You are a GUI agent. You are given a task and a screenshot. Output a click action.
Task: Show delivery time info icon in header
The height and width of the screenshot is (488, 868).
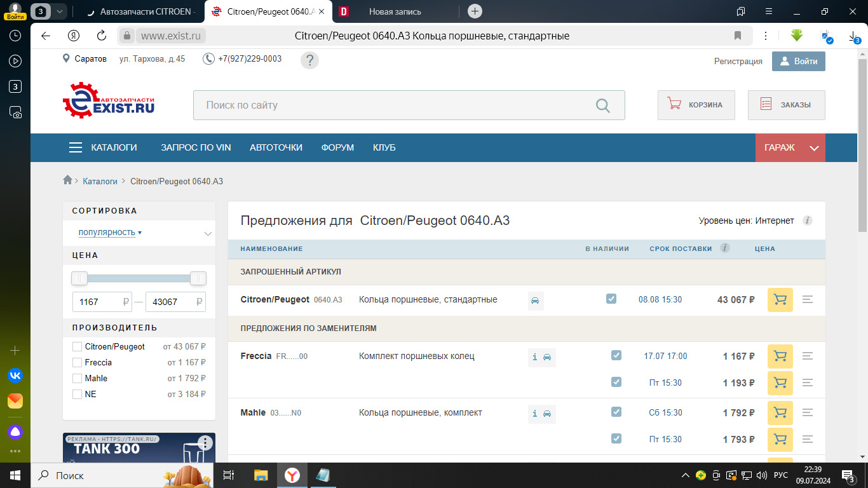pyautogui.click(x=725, y=248)
